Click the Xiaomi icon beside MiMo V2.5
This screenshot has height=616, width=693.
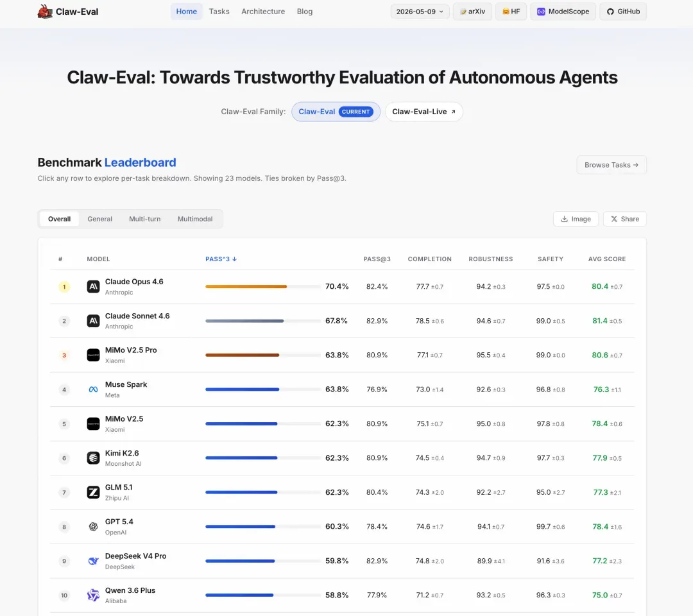click(x=93, y=424)
